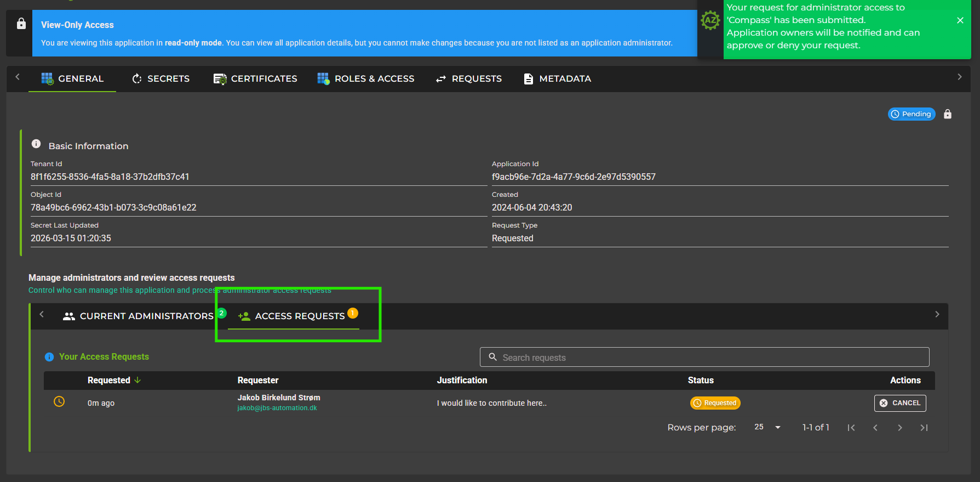The image size is (980, 482).
Task: Open the Certificates tab
Action: pyautogui.click(x=255, y=78)
